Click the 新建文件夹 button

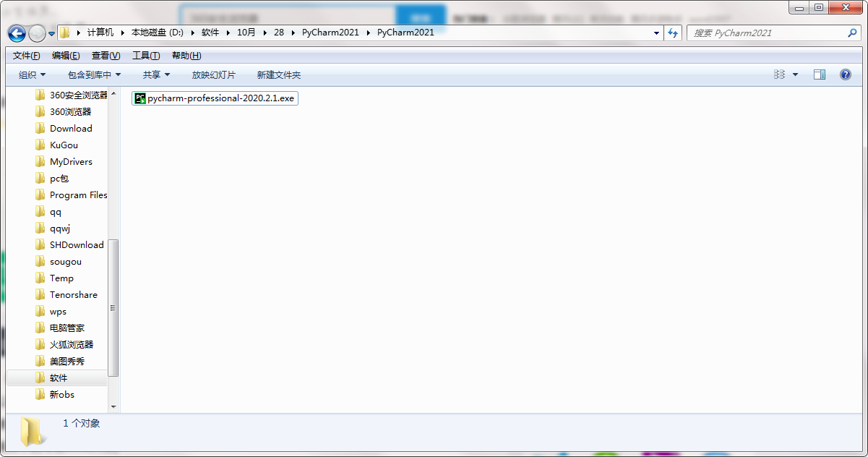[278, 74]
